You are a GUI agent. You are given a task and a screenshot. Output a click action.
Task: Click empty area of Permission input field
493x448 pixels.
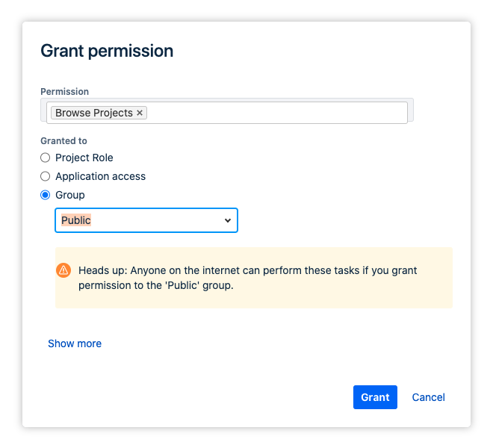point(276,113)
